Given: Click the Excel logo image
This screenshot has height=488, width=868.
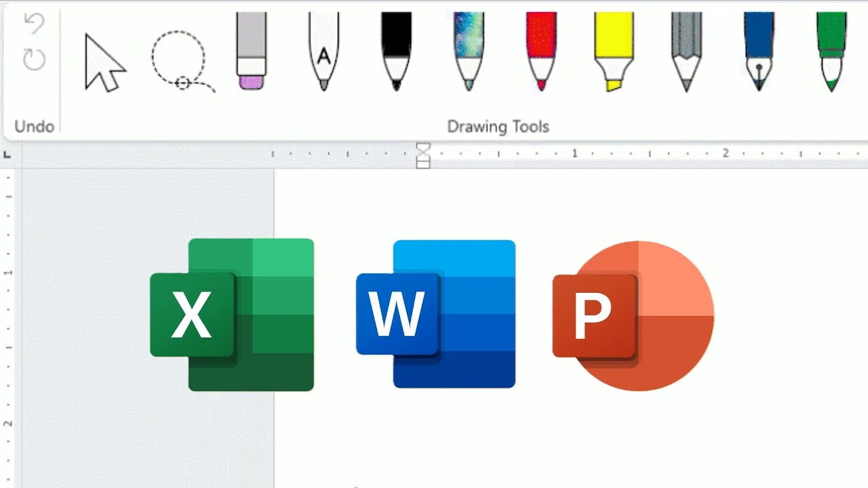Looking at the screenshot, I should (232, 314).
